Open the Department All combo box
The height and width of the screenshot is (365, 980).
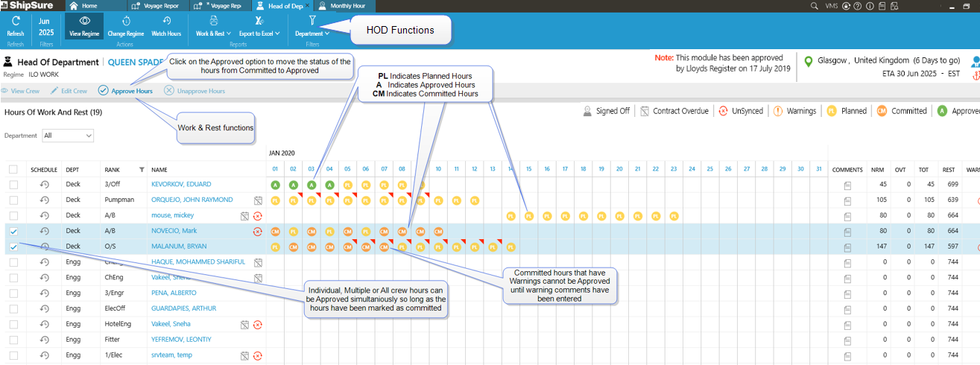68,136
